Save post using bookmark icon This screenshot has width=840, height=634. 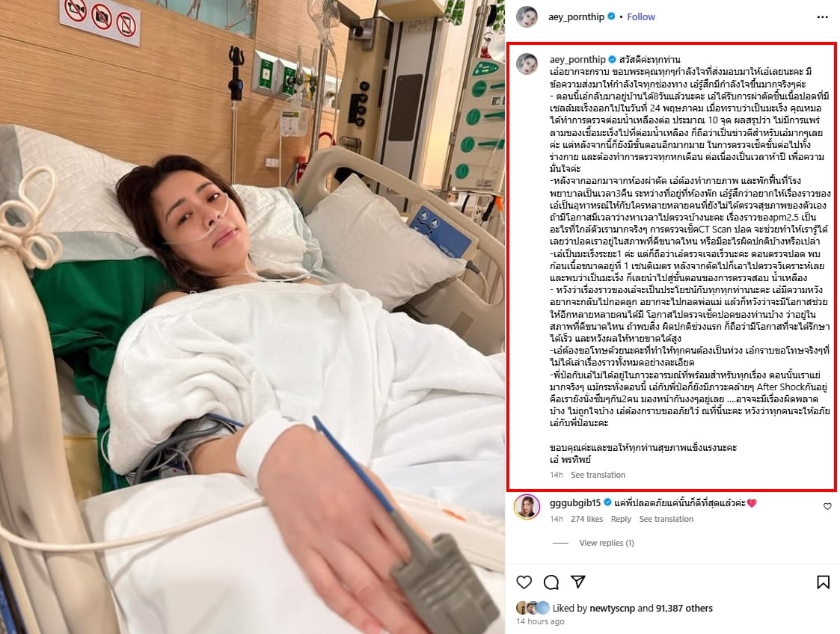pyautogui.click(x=823, y=582)
